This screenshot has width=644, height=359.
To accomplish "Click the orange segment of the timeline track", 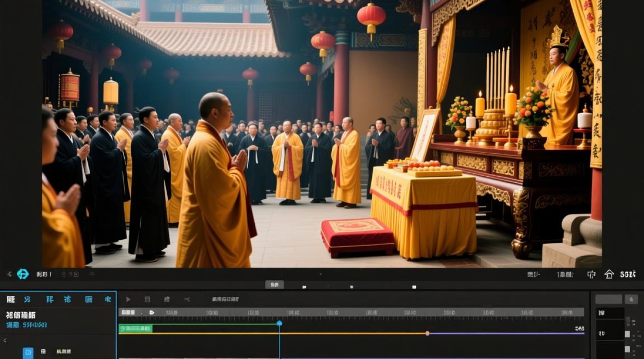I will (x=272, y=333).
